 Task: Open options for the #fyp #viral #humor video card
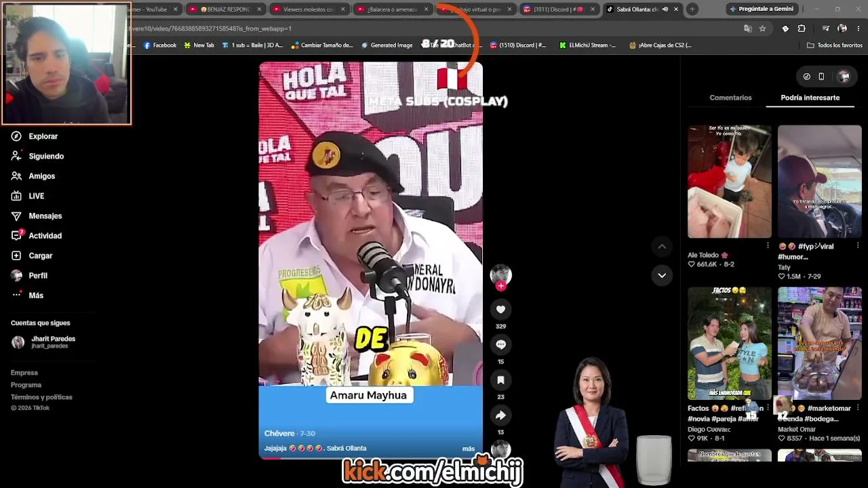858,246
